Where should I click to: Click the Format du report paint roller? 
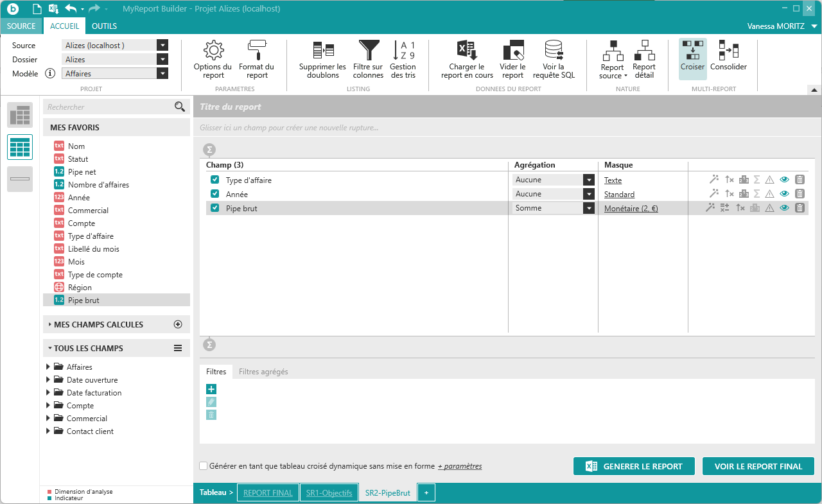coord(256,51)
